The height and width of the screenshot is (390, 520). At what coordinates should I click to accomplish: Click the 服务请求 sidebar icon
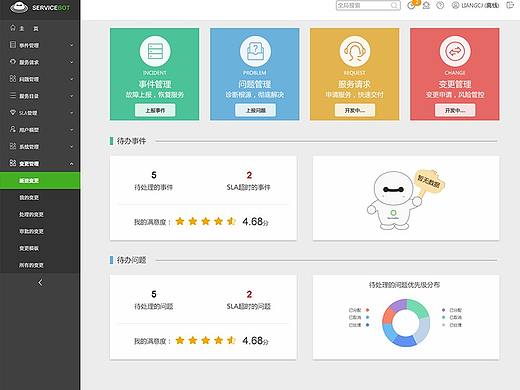(x=13, y=62)
